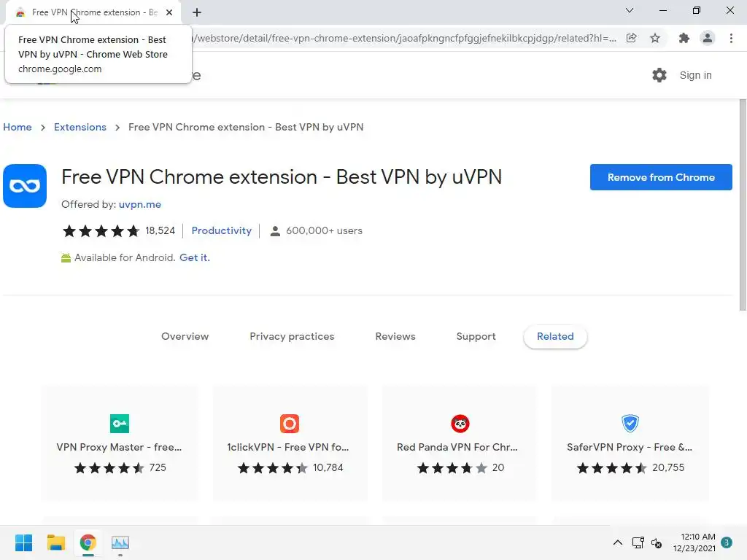Click the 10,784 rating count
747x560 pixels.
coord(328,467)
